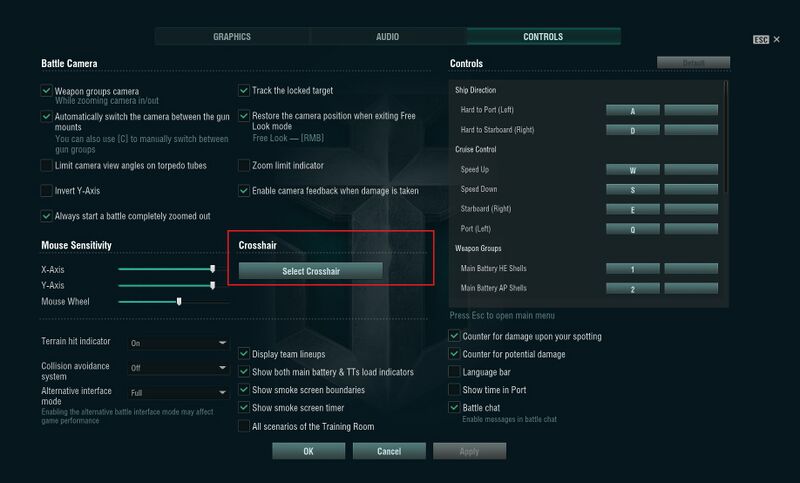
Task: Set secondary key for Main Battery AP Shells
Action: point(691,289)
